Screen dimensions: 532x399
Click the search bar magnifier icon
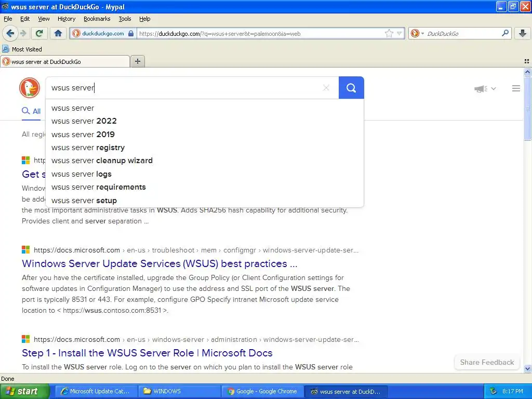[x=505, y=33]
